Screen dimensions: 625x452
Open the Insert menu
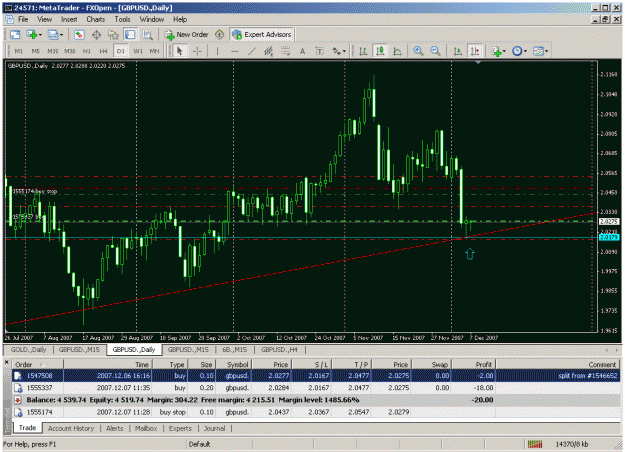point(69,19)
